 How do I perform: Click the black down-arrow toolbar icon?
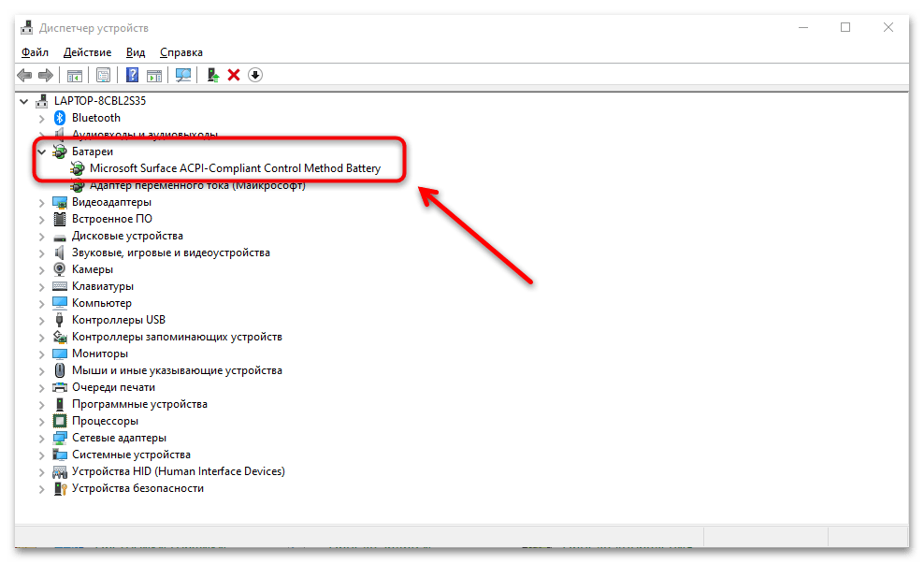pyautogui.click(x=255, y=75)
